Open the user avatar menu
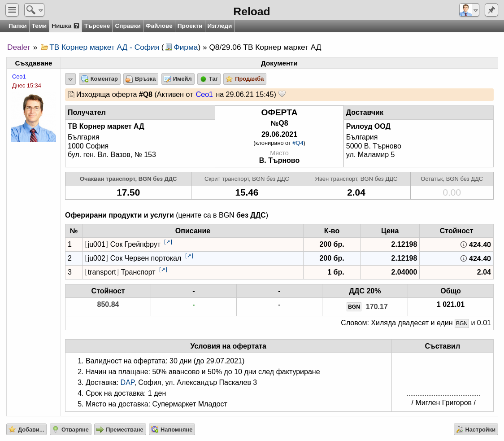504x441 pixels. 469,10
